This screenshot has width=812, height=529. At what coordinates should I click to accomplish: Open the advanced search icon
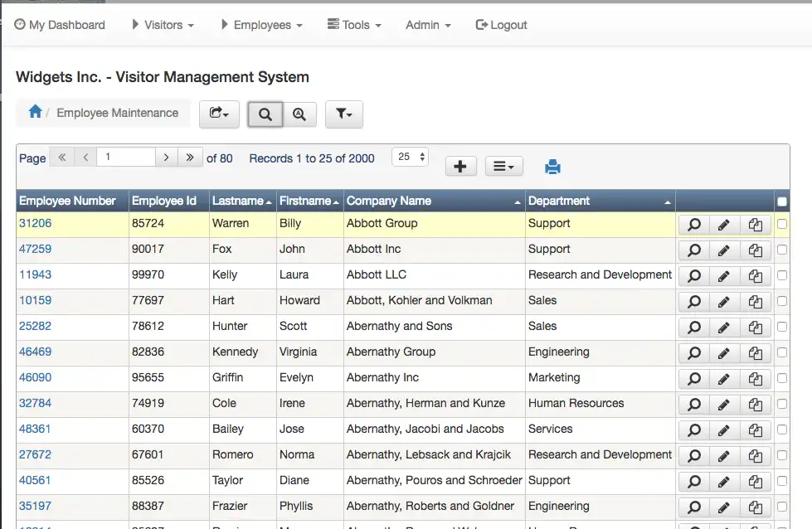coord(300,114)
